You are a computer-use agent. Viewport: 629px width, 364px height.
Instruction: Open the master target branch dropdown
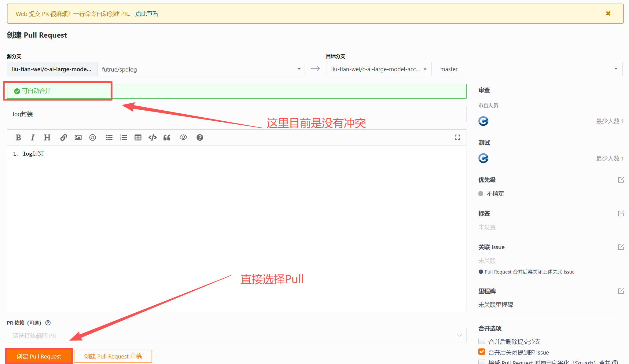click(x=528, y=69)
